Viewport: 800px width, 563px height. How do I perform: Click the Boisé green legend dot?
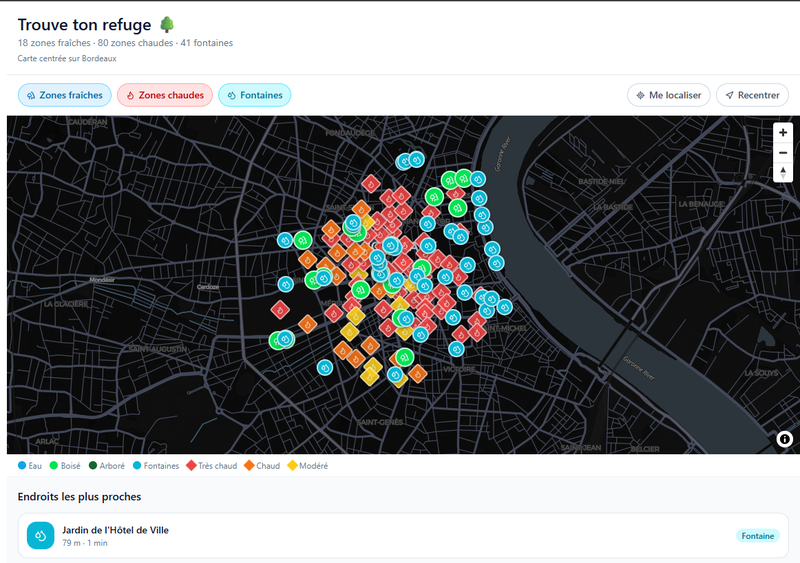(54, 466)
